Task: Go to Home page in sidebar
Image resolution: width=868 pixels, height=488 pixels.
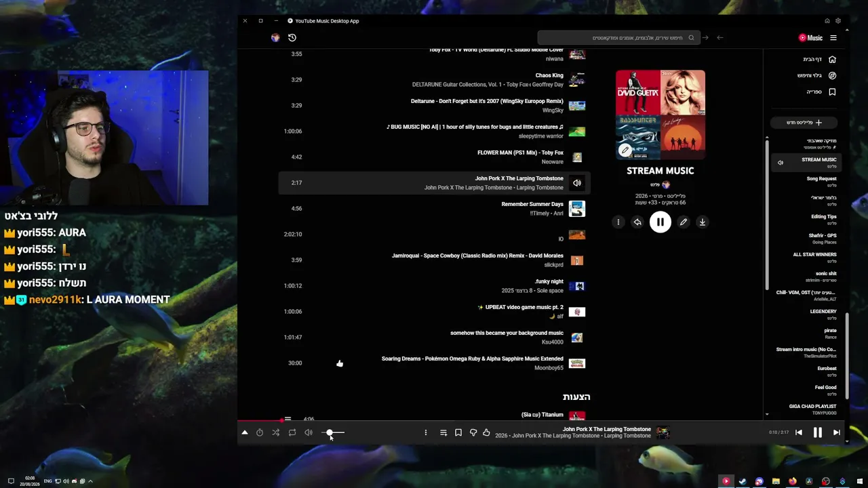Action: [821, 59]
